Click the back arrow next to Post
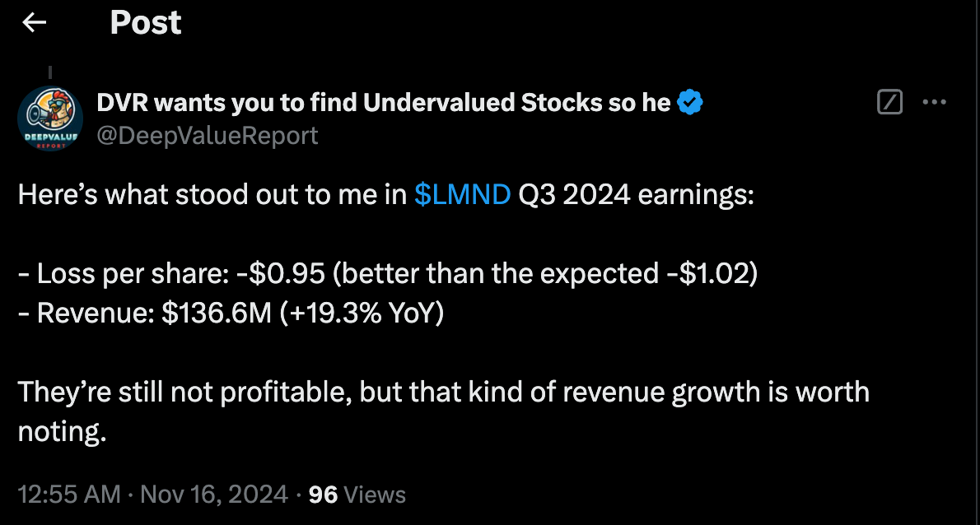980x525 pixels. [x=34, y=24]
